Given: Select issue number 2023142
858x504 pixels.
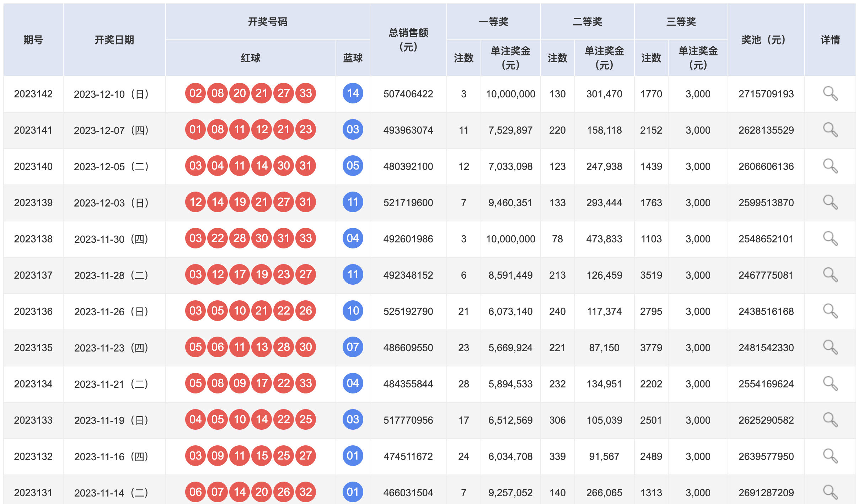Looking at the screenshot, I should pos(33,94).
